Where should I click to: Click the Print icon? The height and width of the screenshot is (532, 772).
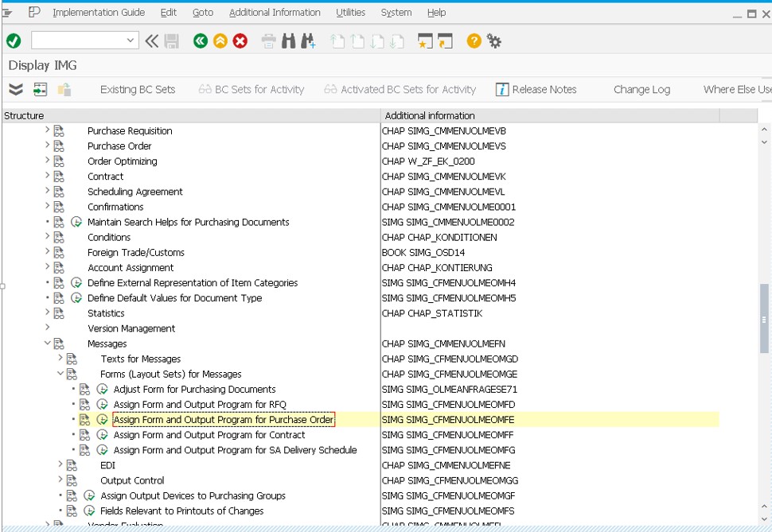click(268, 41)
